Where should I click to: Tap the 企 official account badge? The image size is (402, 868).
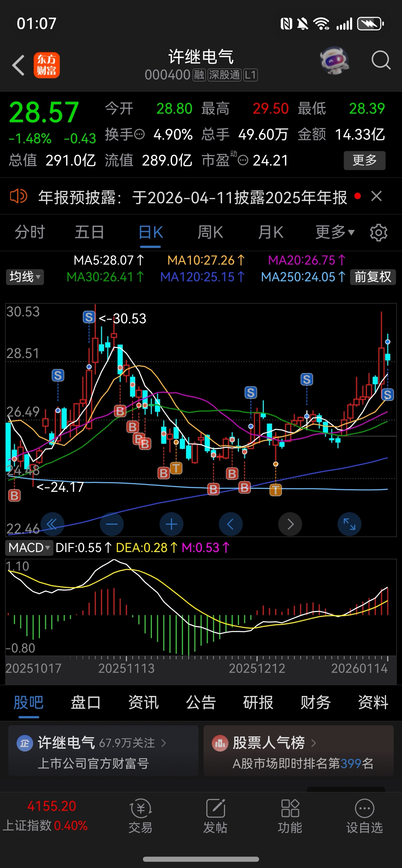[25, 743]
